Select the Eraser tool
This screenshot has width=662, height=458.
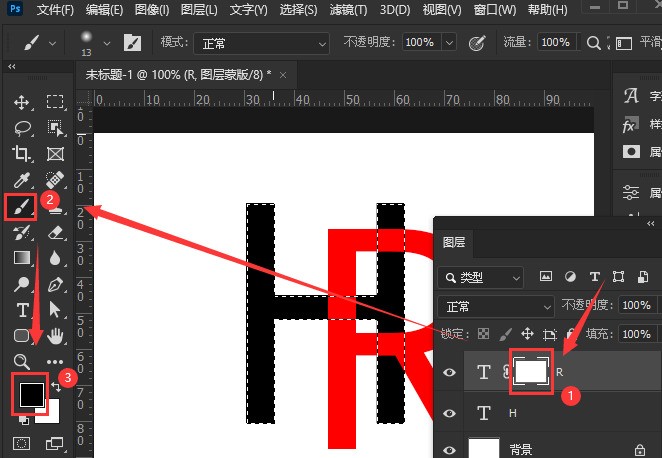pyautogui.click(x=55, y=233)
